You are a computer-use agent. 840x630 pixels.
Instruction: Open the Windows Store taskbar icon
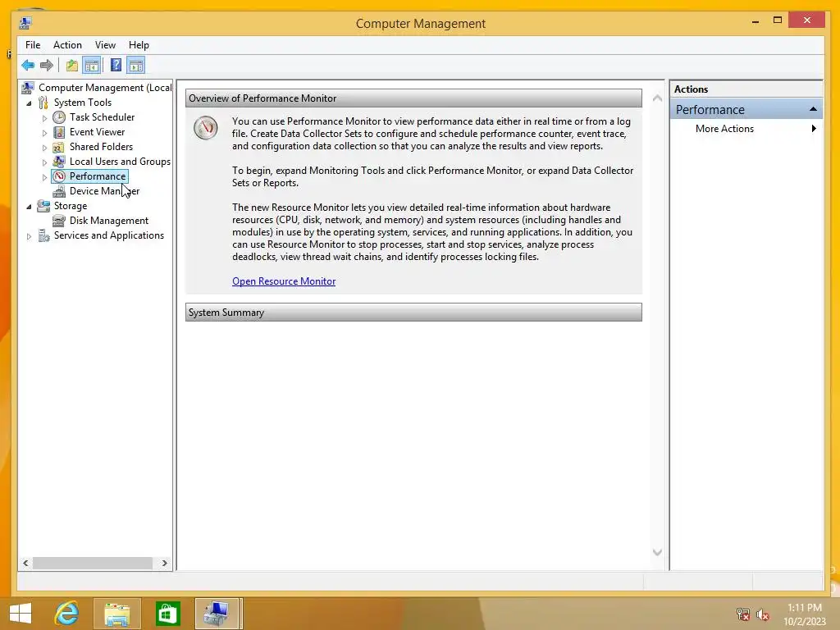[x=167, y=614]
